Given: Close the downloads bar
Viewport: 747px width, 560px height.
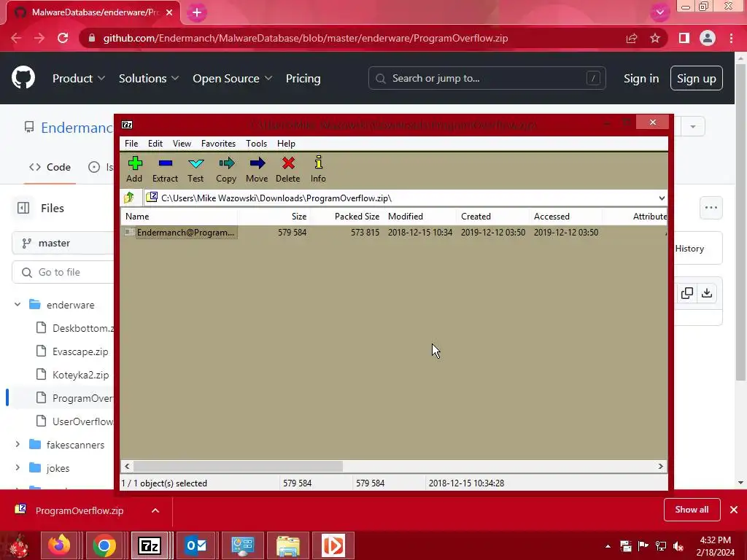Looking at the screenshot, I should pos(734,510).
